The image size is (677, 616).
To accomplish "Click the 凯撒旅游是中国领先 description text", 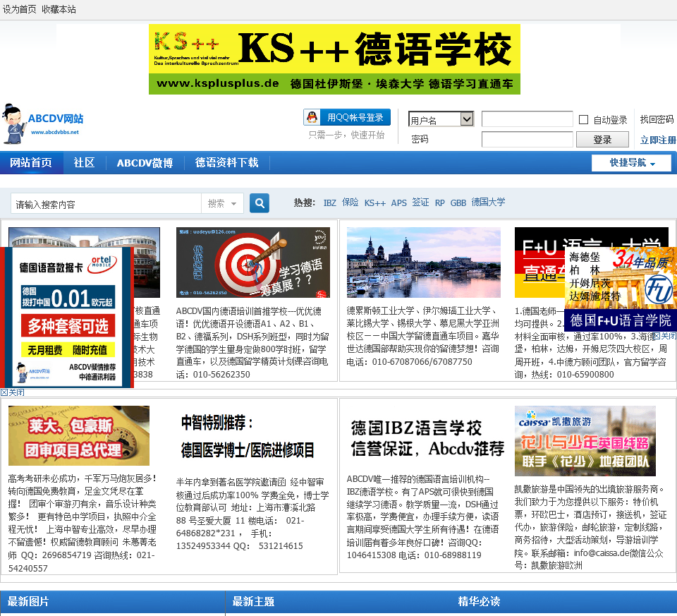I will 591,527.
